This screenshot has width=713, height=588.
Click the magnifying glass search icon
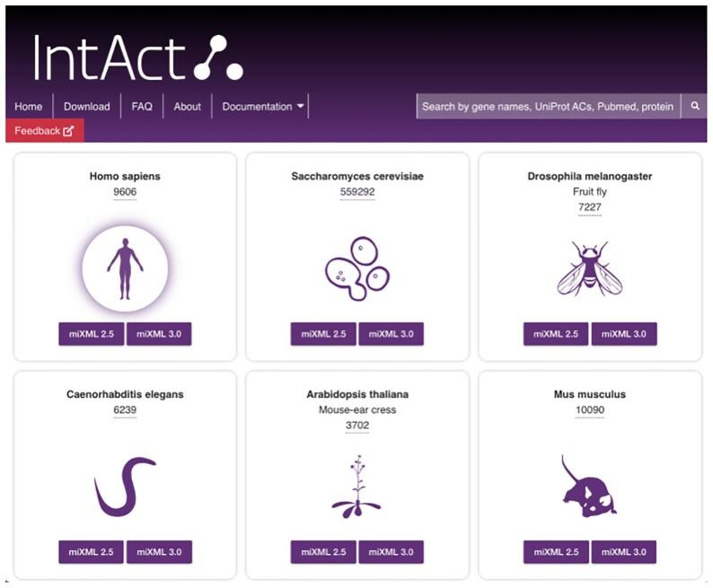(694, 106)
